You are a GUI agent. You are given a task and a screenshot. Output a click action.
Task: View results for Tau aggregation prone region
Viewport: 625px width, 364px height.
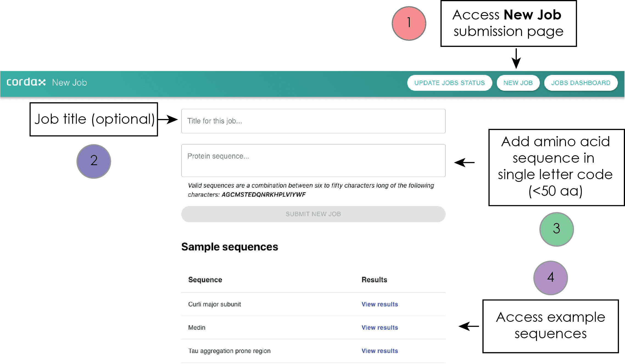(x=380, y=351)
